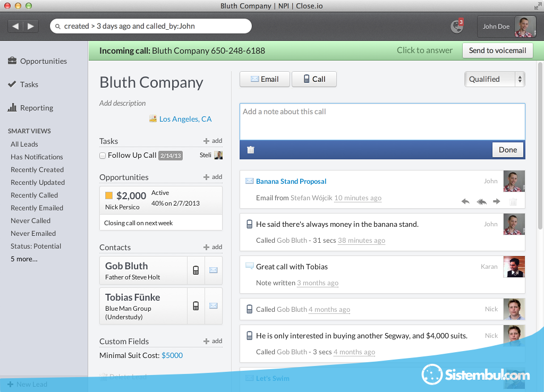Viewport: 544px width, 392px height.
Task: Select the Recently Called smart view
Action: point(34,195)
